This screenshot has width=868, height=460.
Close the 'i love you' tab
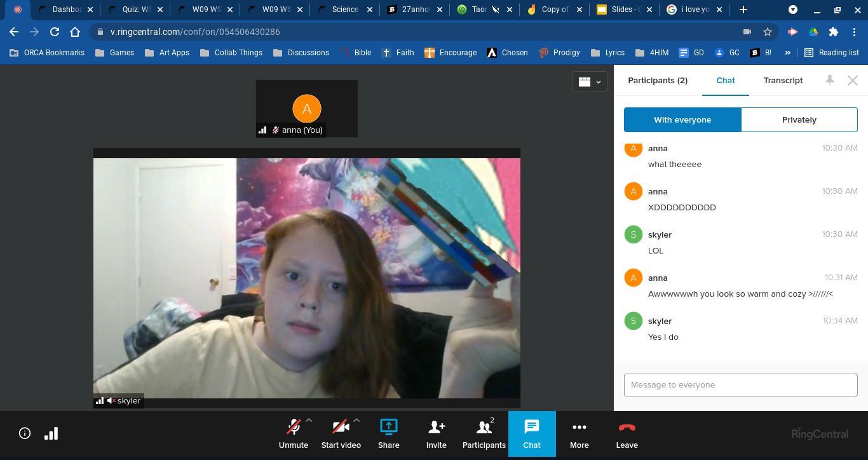pos(719,10)
